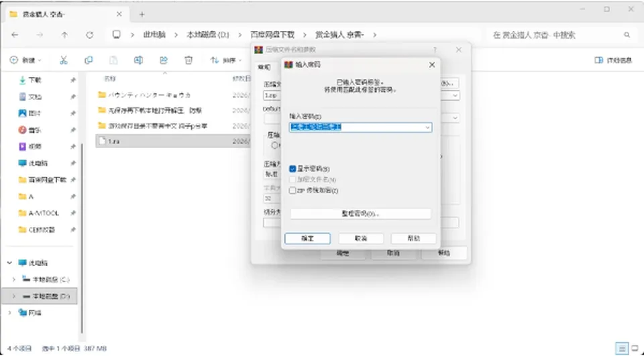This screenshot has width=644, height=356.
Task: Open the password field dropdown arrow
Action: click(427, 127)
